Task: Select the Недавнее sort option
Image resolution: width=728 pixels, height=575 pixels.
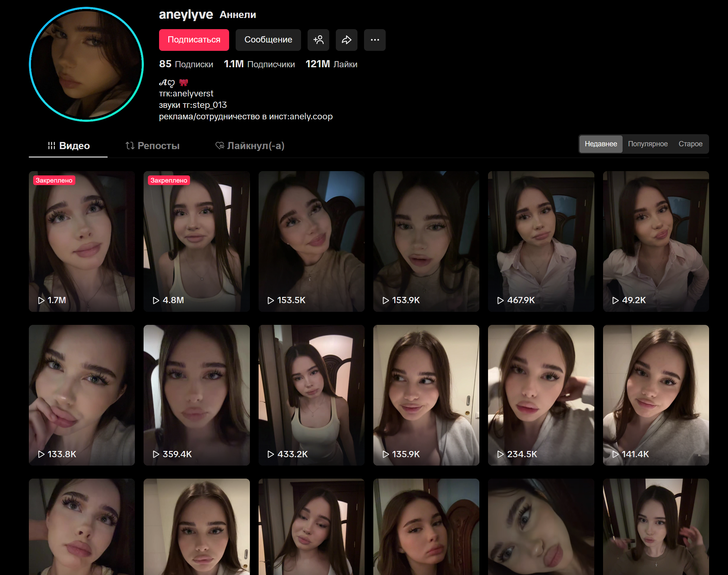Action: pyautogui.click(x=601, y=144)
